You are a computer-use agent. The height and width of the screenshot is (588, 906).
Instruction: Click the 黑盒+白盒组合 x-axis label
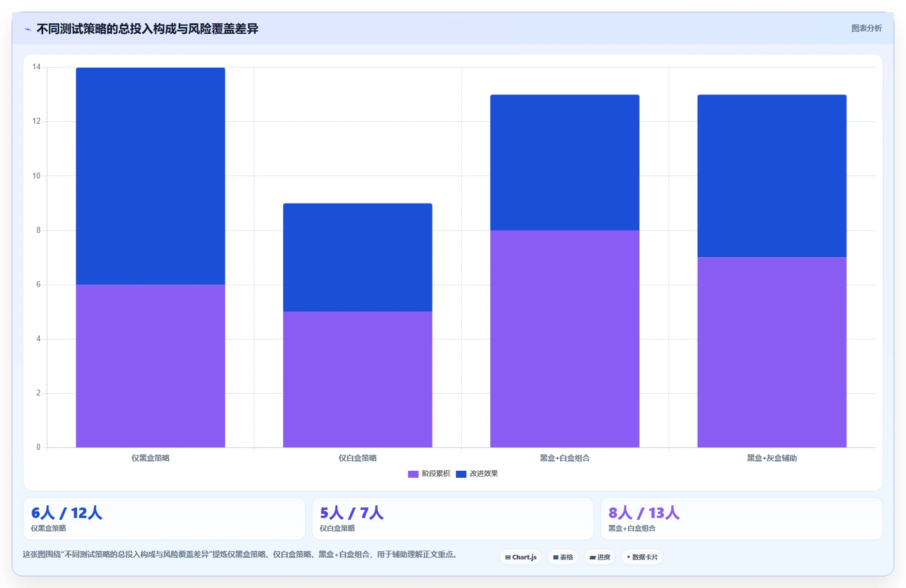565,458
